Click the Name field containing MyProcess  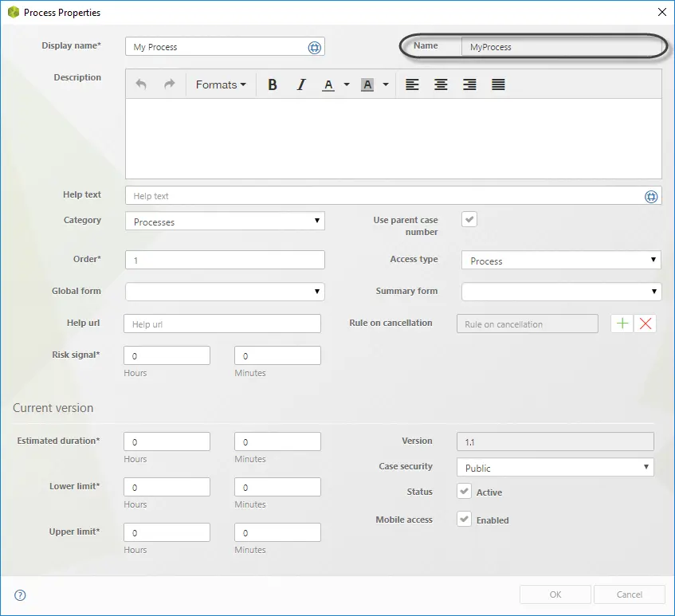click(561, 46)
